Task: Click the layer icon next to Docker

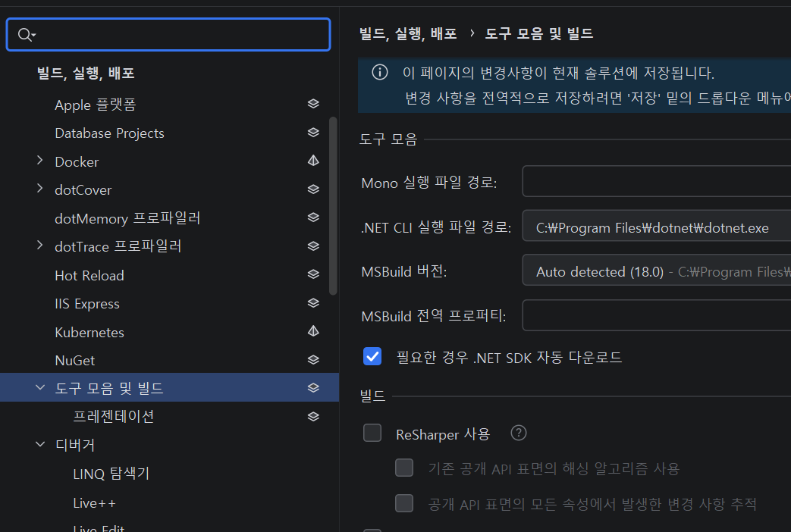Action: point(313,161)
